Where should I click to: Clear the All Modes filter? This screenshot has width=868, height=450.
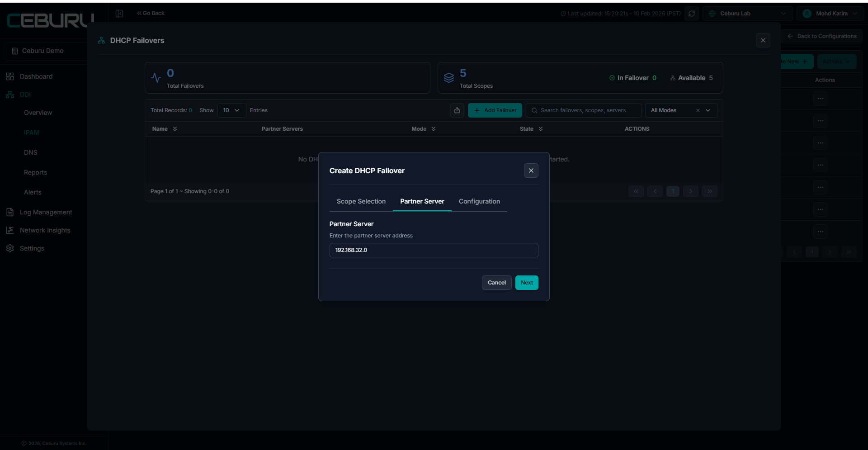[x=698, y=110]
